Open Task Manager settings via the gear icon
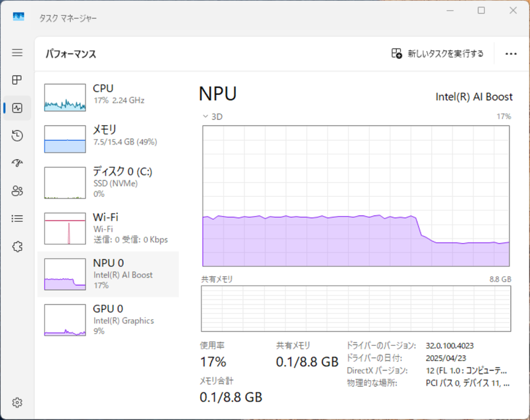Viewport: 530px width, 420px height. point(17,402)
